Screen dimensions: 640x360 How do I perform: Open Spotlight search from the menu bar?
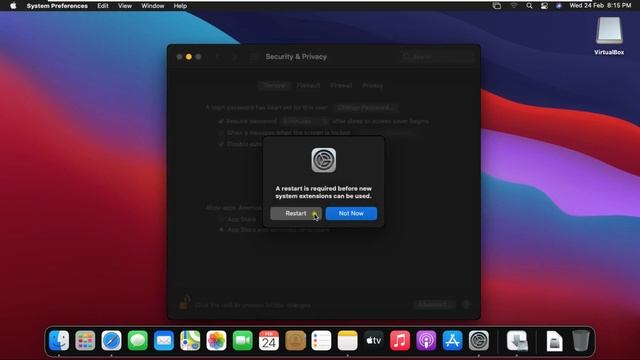click(x=529, y=6)
